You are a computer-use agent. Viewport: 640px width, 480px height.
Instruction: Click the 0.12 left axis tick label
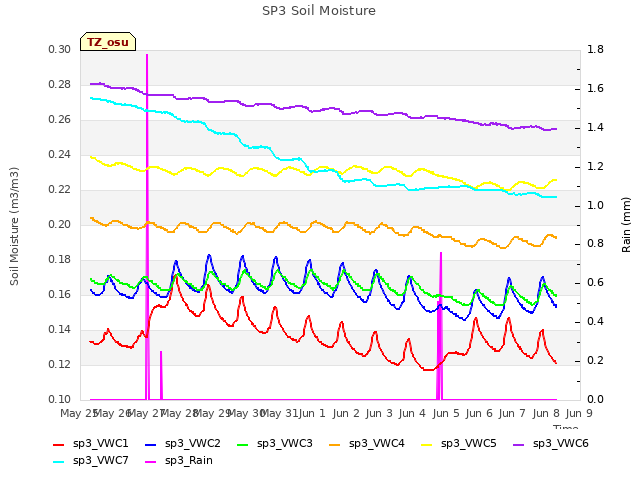pos(60,364)
